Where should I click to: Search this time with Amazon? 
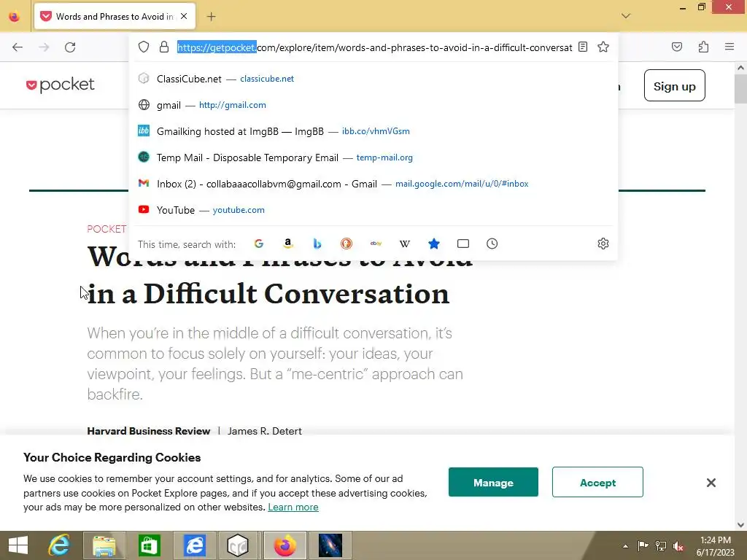(x=287, y=244)
